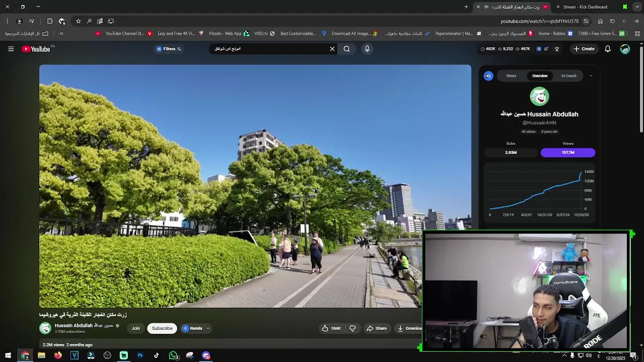Switch to the Views tab
Image resolution: width=644 pixels, height=362 pixels.
[x=511, y=76]
